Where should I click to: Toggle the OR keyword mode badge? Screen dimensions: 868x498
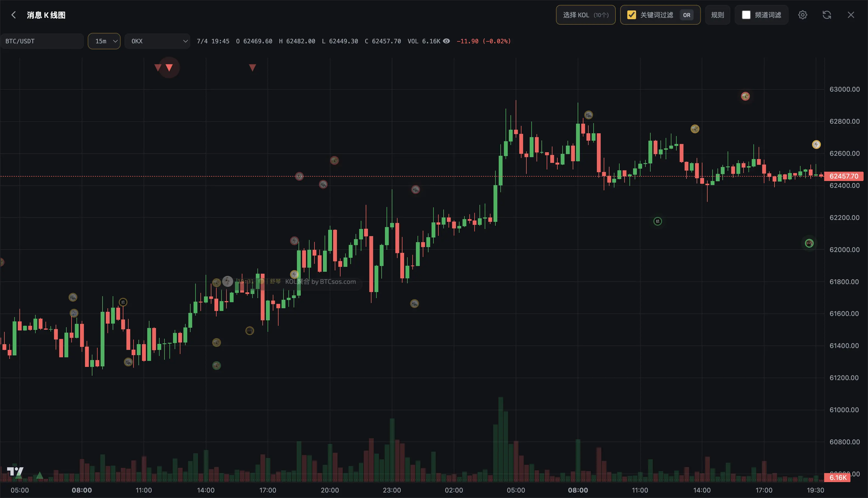687,15
